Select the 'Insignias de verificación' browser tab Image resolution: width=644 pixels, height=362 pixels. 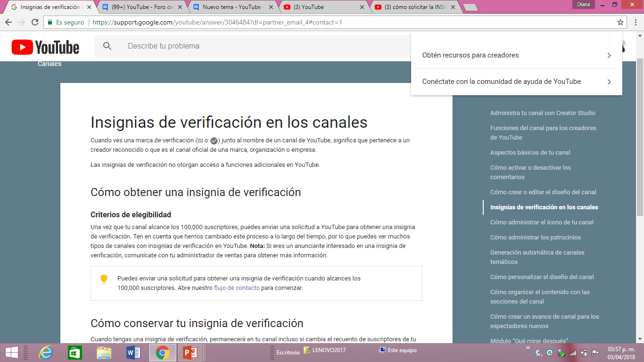pos(50,7)
